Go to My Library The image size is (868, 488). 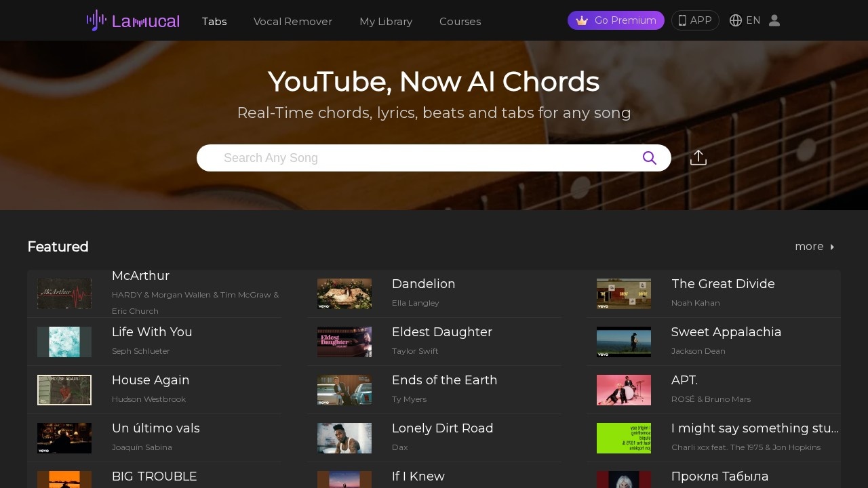click(x=386, y=22)
